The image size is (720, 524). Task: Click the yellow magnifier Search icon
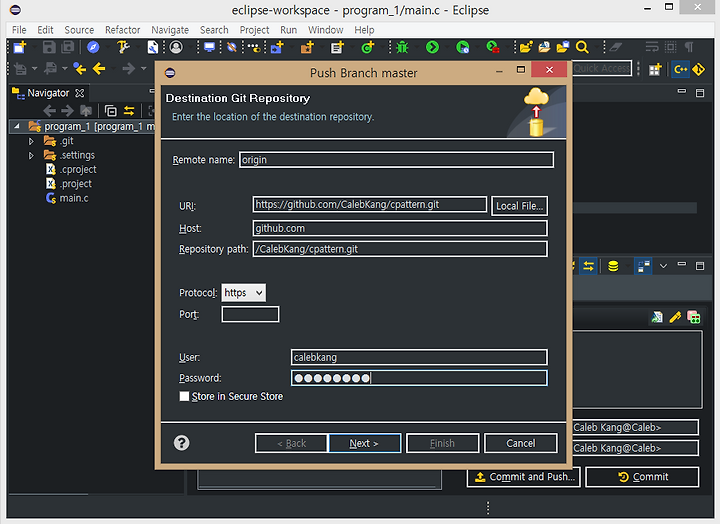click(x=582, y=47)
